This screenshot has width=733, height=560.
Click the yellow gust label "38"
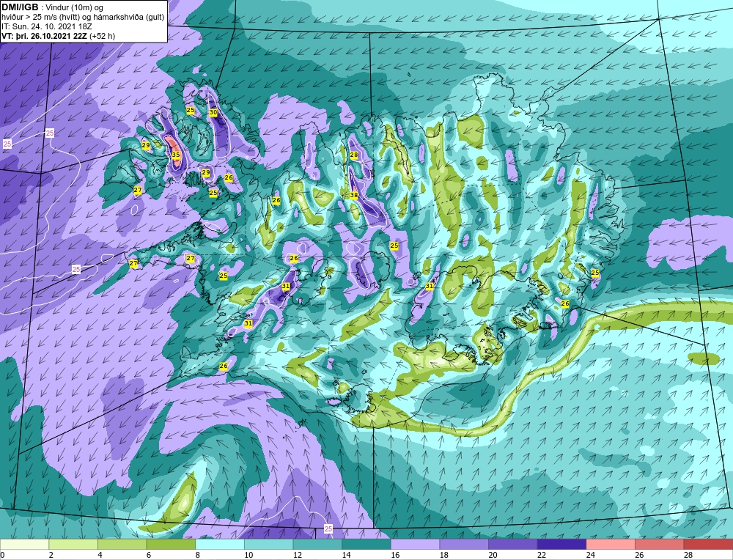coord(354,196)
